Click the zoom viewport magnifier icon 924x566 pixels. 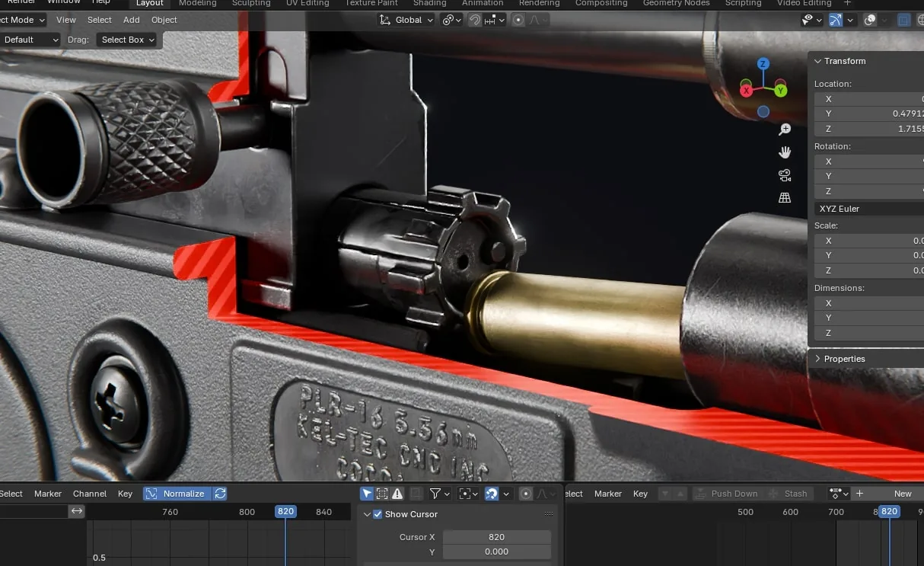tap(785, 130)
